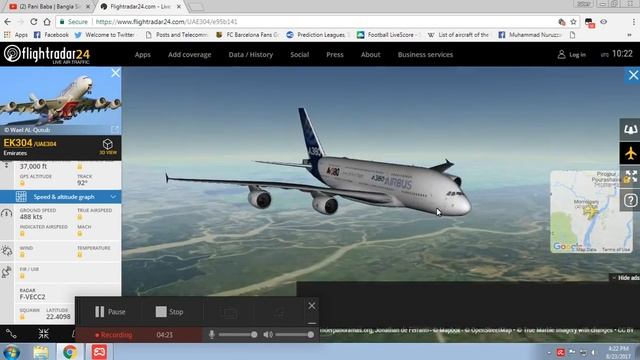The image size is (640, 360).
Task: Click the locked wind icon
Action: tap(22, 255)
